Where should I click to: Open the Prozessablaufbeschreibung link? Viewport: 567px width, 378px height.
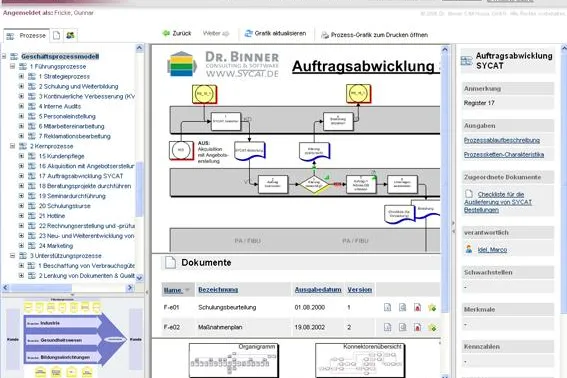click(502, 140)
